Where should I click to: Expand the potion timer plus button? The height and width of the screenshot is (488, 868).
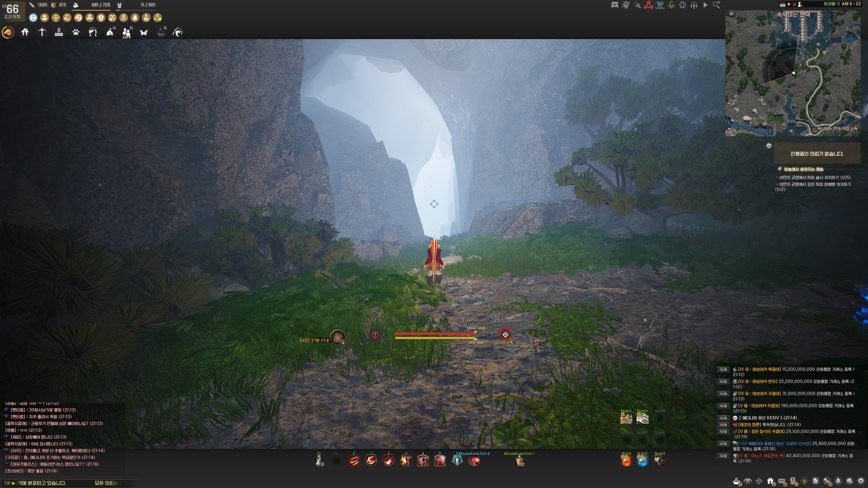(343, 343)
